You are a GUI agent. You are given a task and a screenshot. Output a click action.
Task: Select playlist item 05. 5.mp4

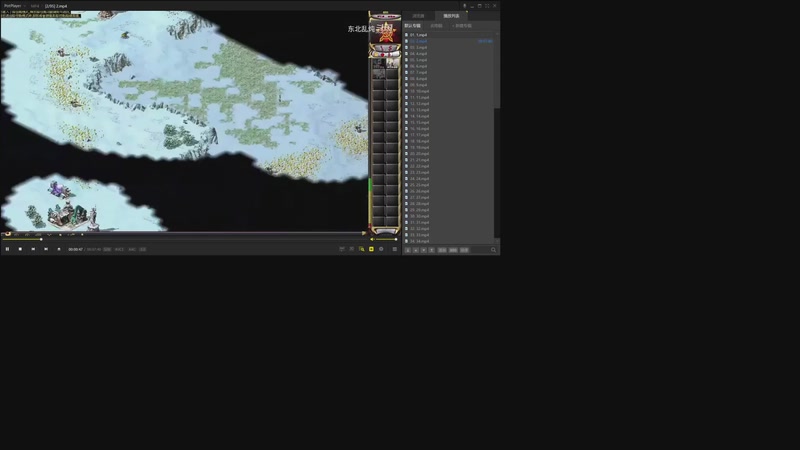click(449, 60)
